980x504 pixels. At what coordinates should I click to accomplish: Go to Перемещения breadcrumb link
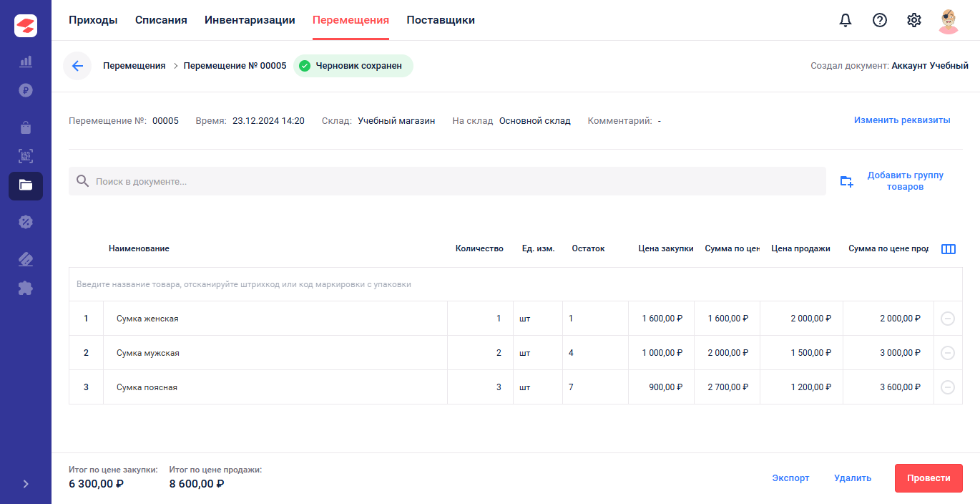tap(134, 66)
